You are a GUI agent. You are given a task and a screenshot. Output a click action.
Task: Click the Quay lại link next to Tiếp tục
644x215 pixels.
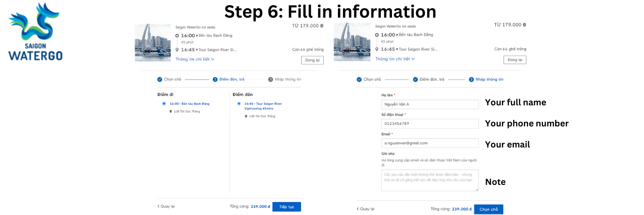coord(166,206)
